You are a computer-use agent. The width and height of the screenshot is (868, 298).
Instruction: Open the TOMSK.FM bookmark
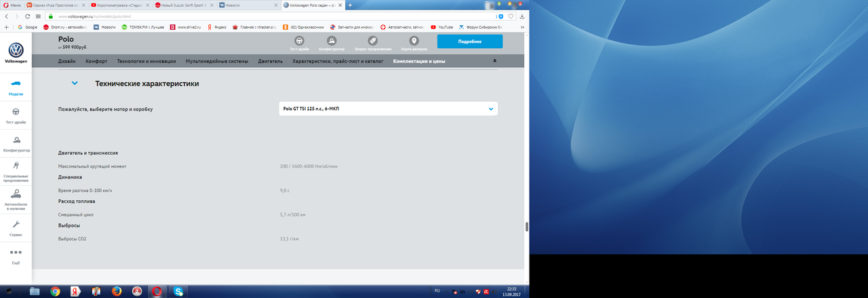click(x=143, y=27)
